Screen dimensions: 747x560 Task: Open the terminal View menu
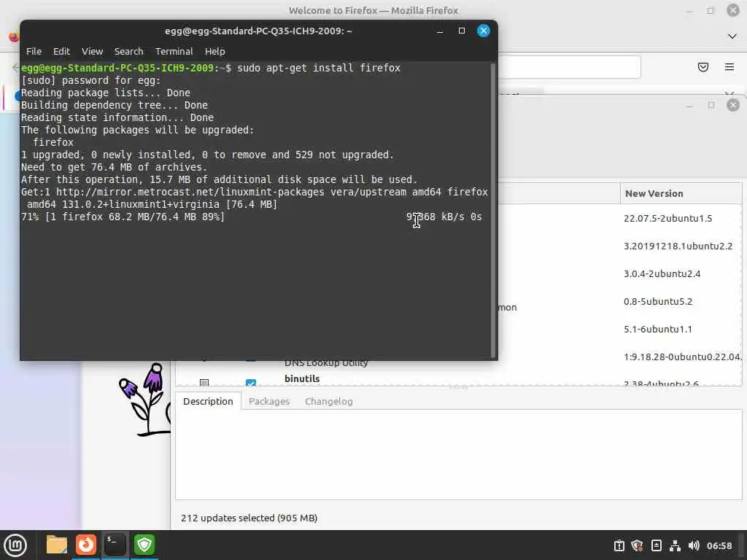pyautogui.click(x=92, y=52)
